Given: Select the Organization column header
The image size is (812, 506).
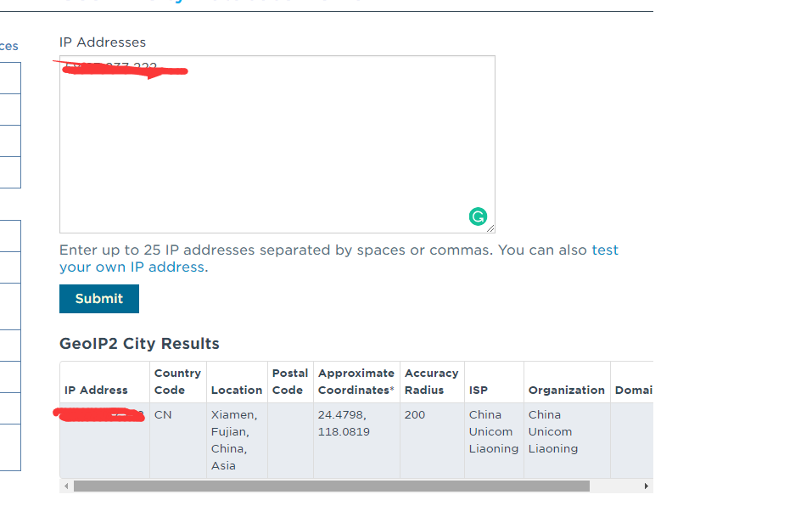Looking at the screenshot, I should pyautogui.click(x=567, y=382).
